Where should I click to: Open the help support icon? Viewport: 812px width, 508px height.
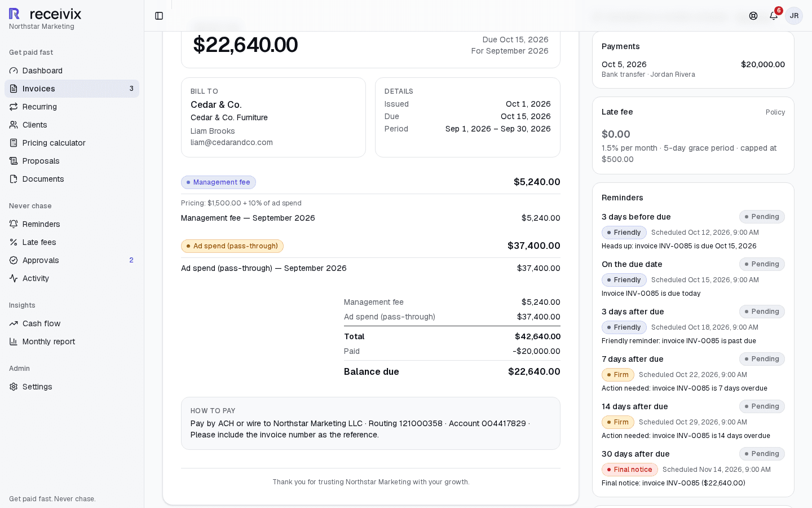(753, 16)
